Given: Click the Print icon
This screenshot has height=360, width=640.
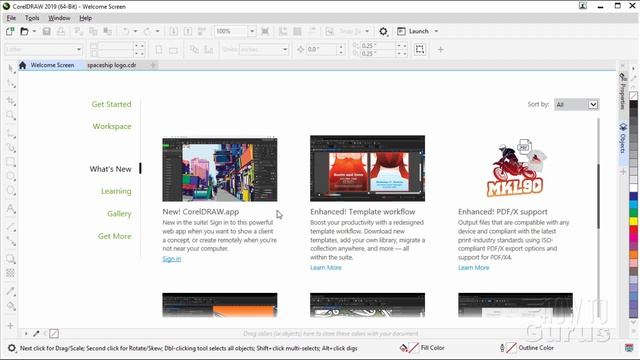Looking at the screenshot, I should [x=60, y=31].
